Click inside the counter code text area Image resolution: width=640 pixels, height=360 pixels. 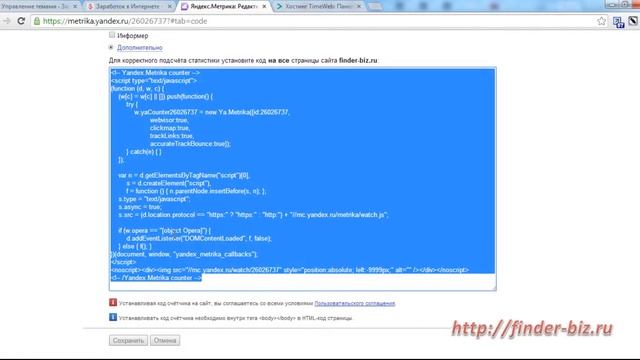coord(302,179)
